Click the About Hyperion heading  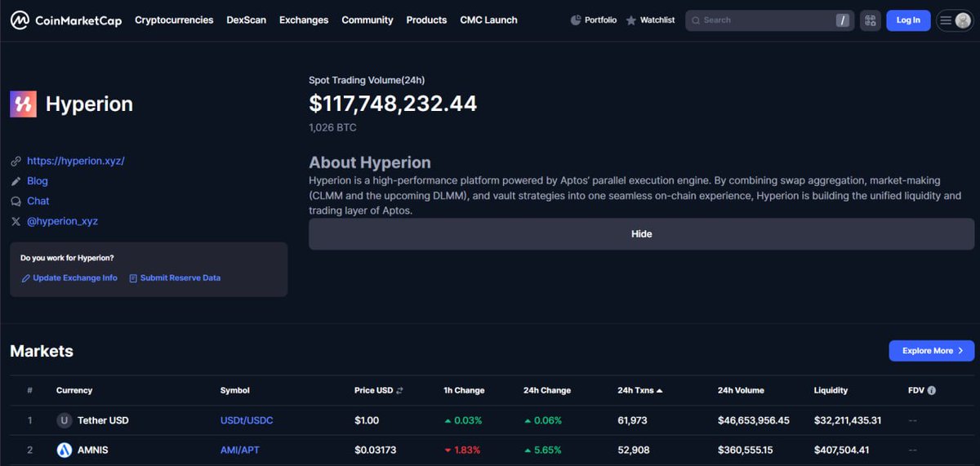pos(370,162)
